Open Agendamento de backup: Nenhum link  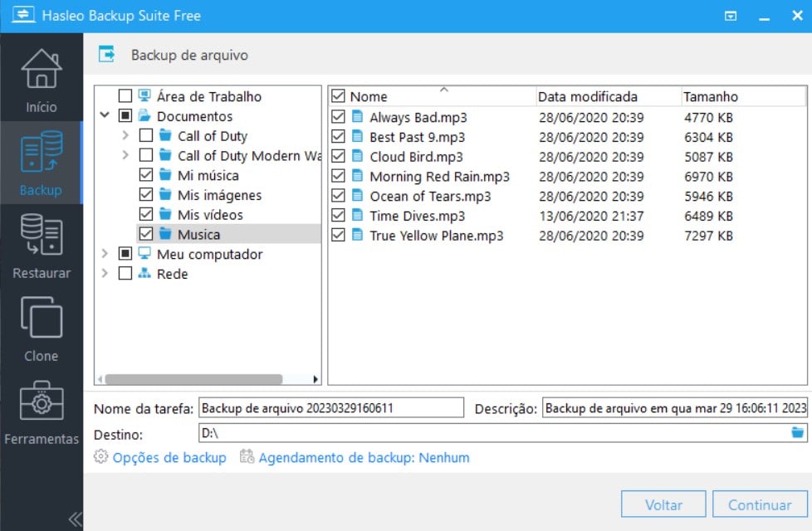364,457
